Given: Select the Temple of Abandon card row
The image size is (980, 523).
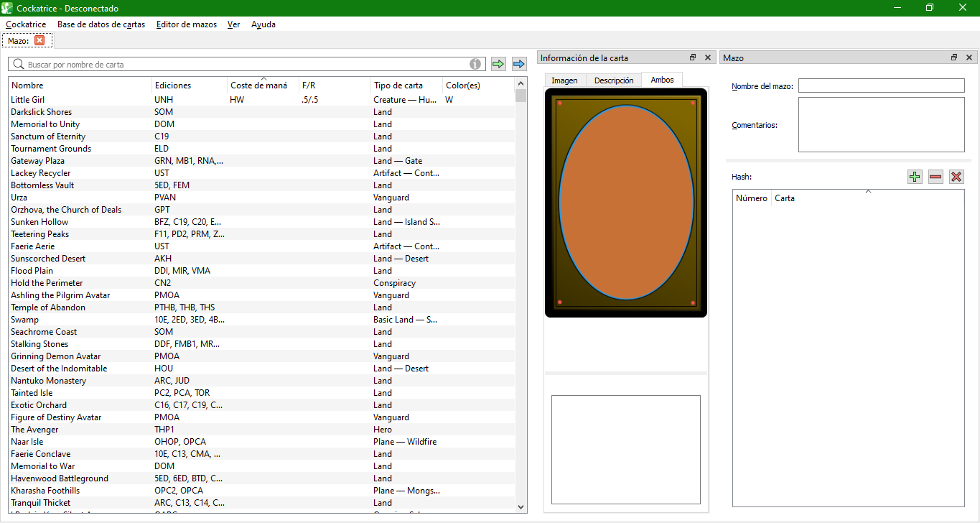Looking at the screenshot, I should click(x=262, y=307).
